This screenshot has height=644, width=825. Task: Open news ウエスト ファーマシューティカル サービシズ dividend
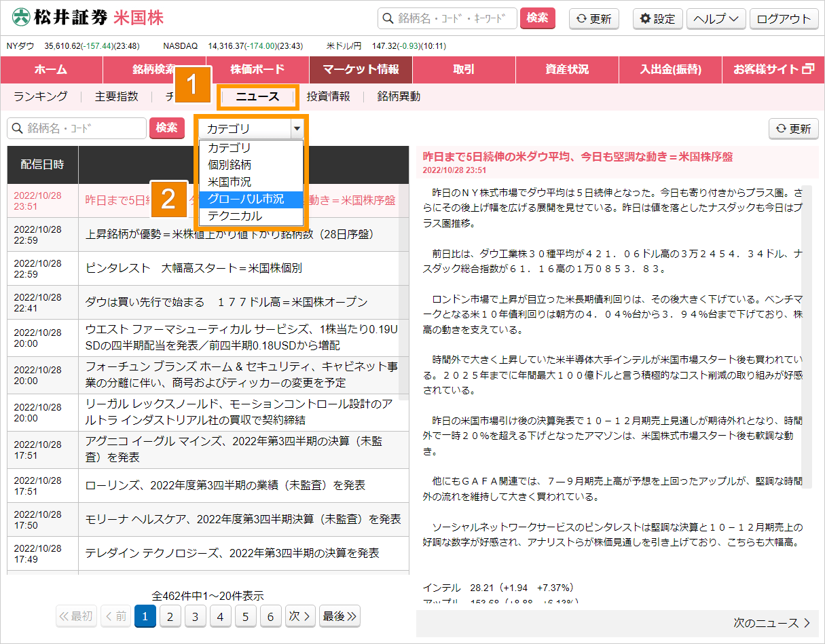tap(242, 337)
